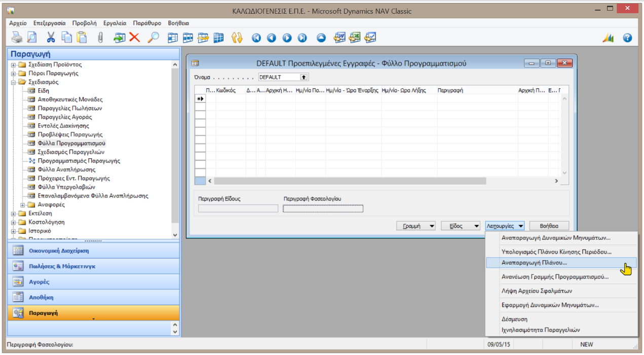Click the Βοήθεια button in the worksheet window
Viewport: 644px width, 355px height.
[549, 226]
